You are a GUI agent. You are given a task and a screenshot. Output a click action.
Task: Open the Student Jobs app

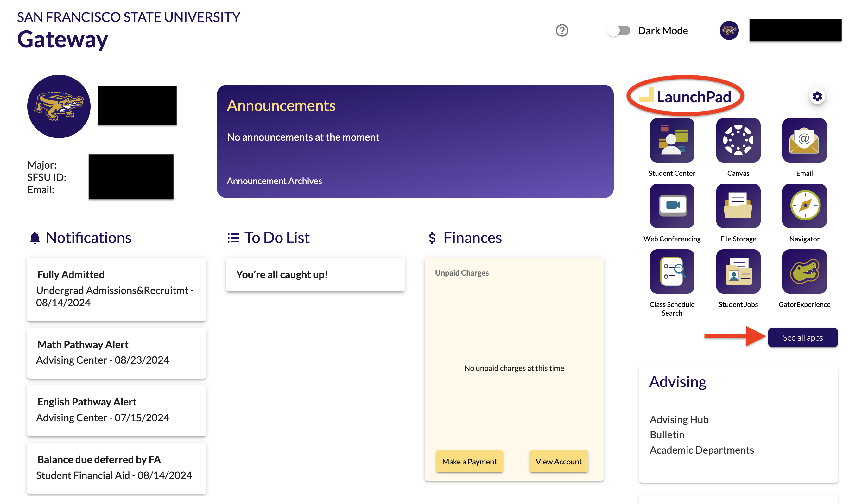coord(738,271)
